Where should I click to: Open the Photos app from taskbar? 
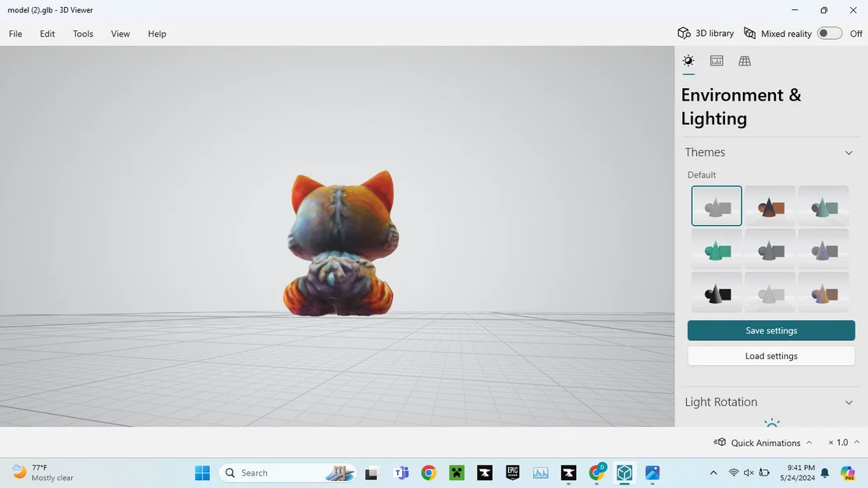coord(652,472)
